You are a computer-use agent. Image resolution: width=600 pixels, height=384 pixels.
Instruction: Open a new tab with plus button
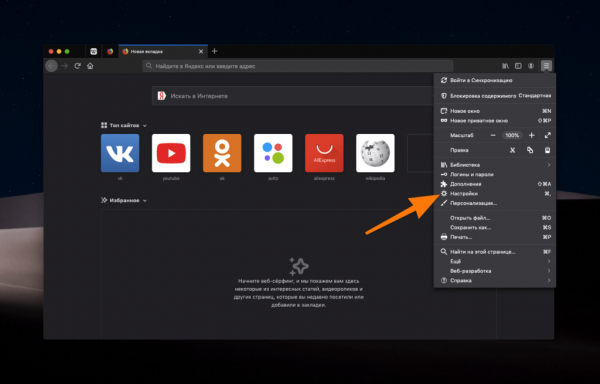coord(214,51)
